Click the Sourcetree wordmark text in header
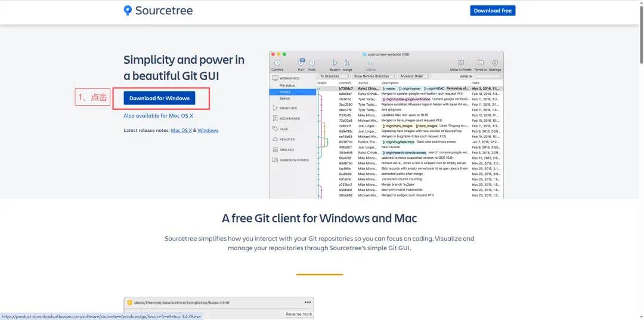The image size is (644, 320). pyautogui.click(x=164, y=11)
